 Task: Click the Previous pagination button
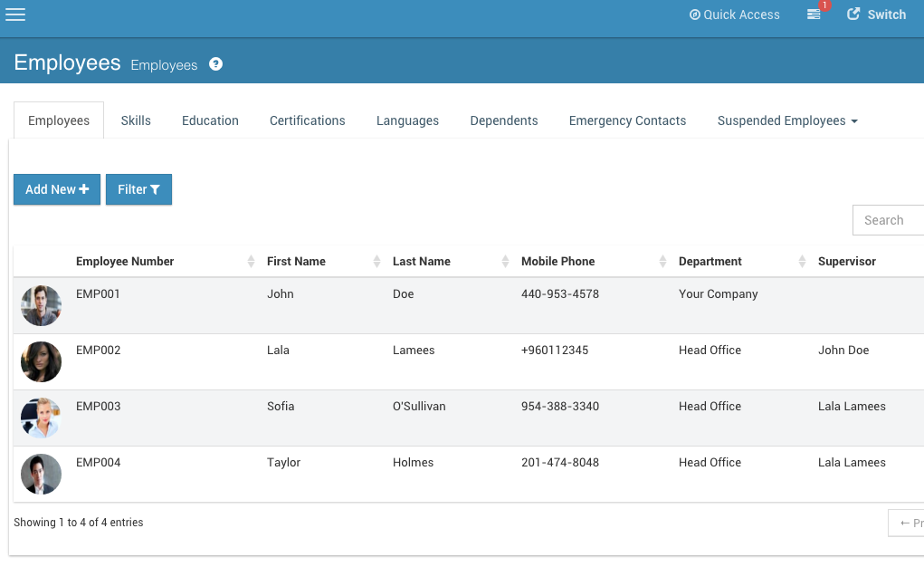point(909,523)
